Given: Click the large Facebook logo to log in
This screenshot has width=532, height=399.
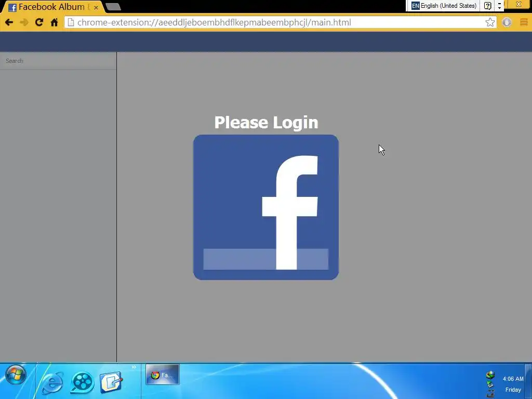Looking at the screenshot, I should [265, 207].
